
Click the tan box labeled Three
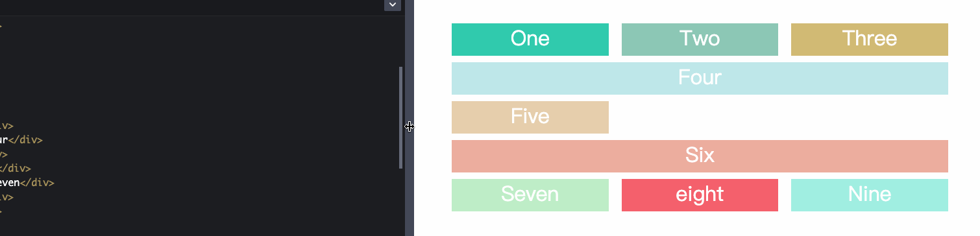[869, 40]
